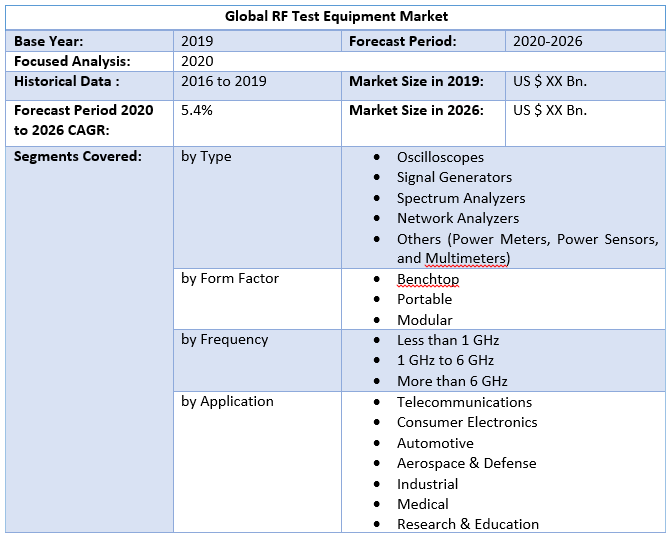
Task: Select the 'Oscilloscopes' list item
Action: pos(440,157)
